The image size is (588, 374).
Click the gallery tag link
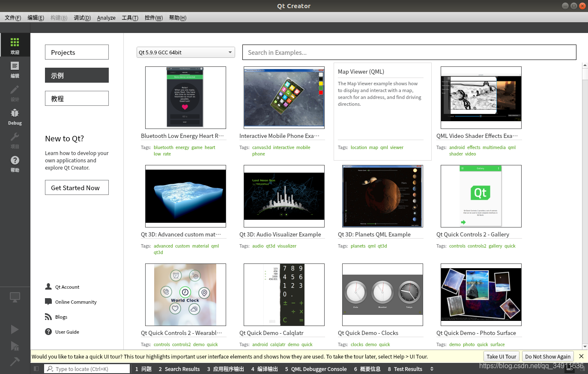[495, 246]
